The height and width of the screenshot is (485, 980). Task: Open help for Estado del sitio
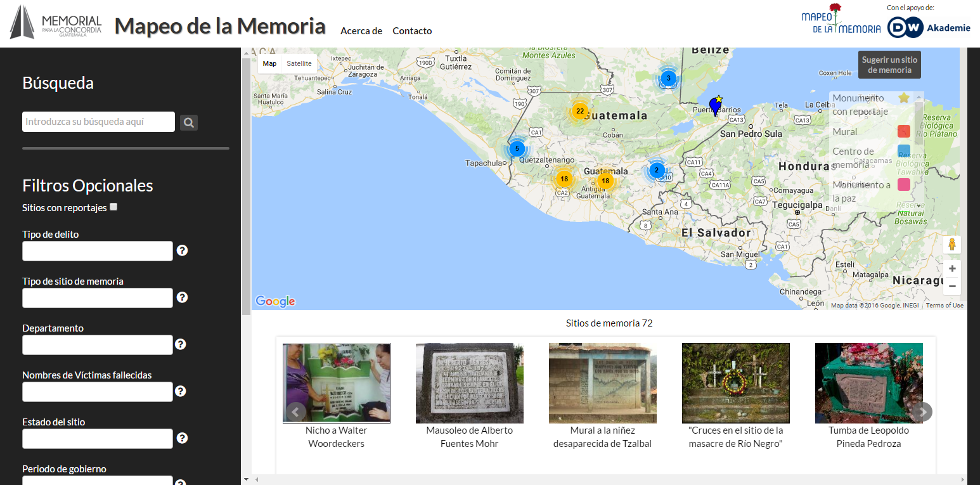pos(182,438)
